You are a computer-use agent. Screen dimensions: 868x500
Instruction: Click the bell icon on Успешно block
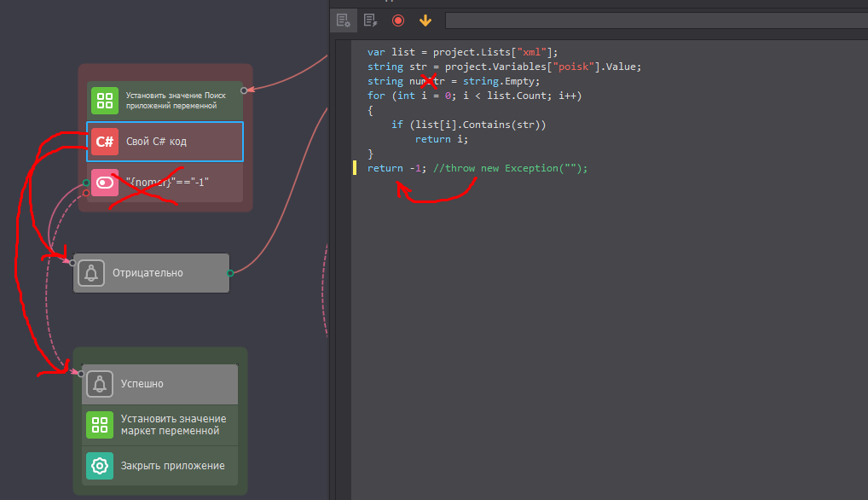(100, 384)
